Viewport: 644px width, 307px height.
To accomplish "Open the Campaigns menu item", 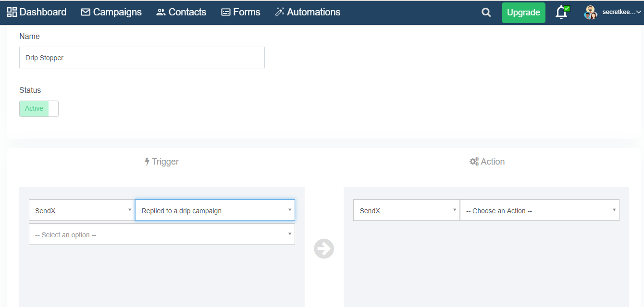I will coord(111,12).
